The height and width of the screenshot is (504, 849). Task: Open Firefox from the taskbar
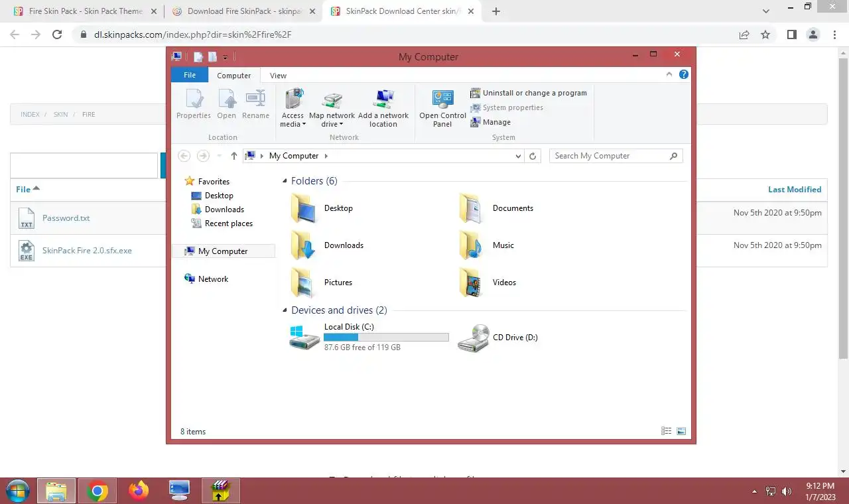point(139,491)
